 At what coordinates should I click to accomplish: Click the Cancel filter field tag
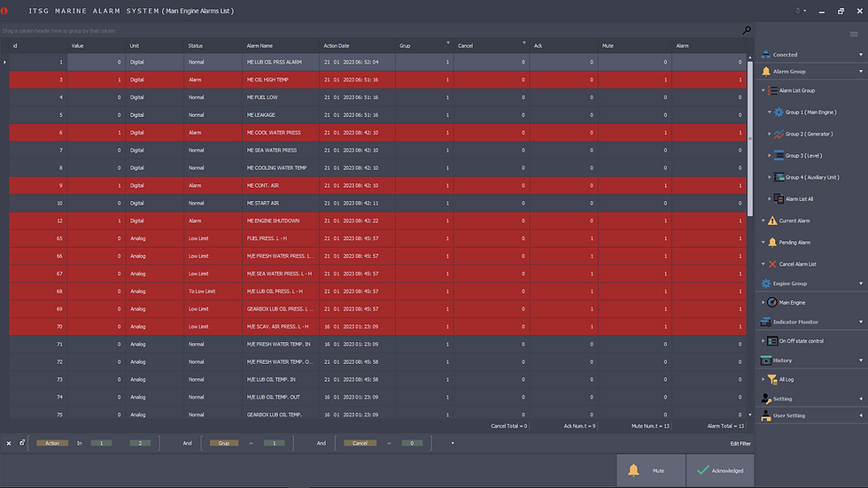360,443
